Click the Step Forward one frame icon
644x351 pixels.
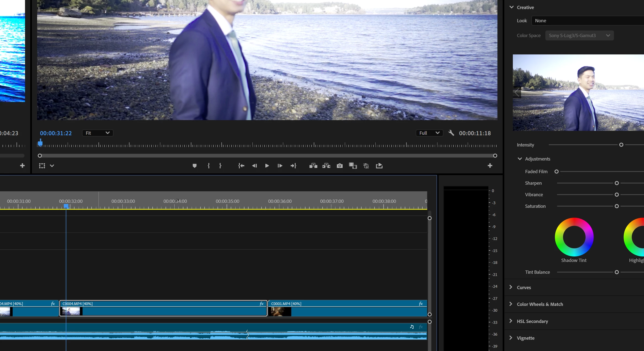point(280,166)
